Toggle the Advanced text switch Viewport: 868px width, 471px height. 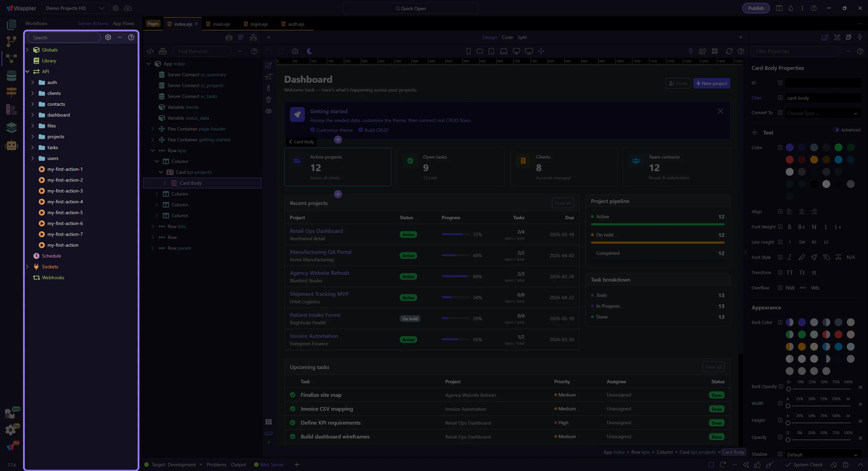[x=836, y=130]
